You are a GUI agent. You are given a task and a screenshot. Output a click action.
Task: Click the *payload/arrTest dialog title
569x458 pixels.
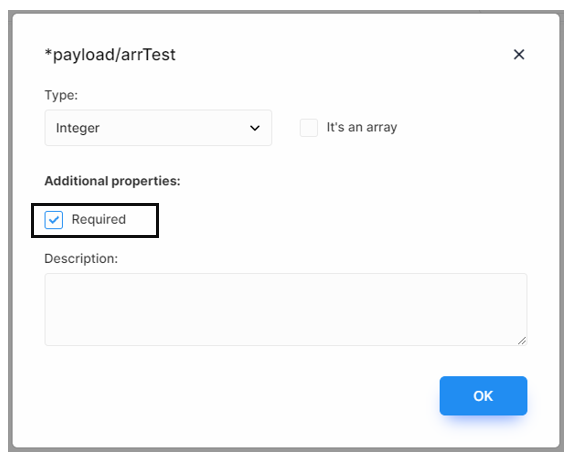[110, 55]
